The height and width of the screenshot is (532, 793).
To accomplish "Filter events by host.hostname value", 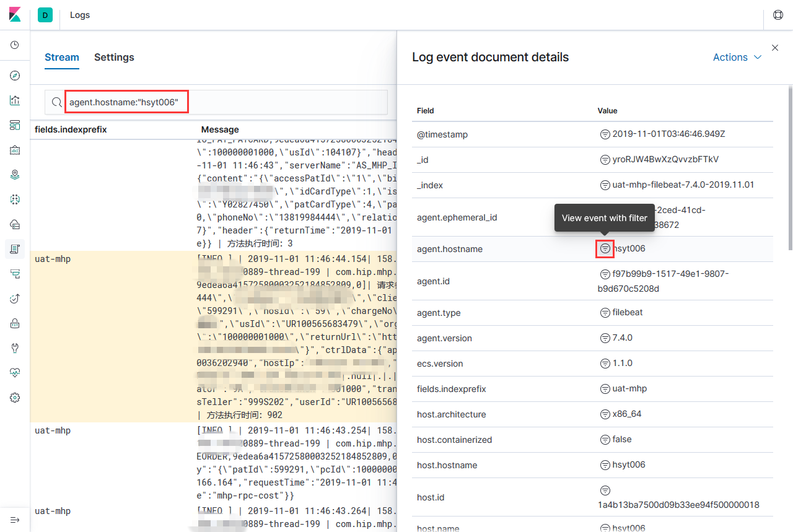I will point(605,465).
